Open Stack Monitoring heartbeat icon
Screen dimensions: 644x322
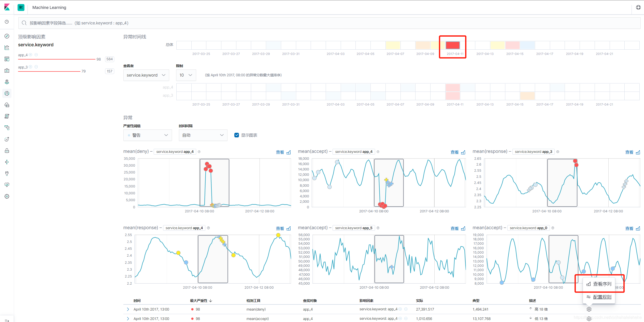[7, 185]
